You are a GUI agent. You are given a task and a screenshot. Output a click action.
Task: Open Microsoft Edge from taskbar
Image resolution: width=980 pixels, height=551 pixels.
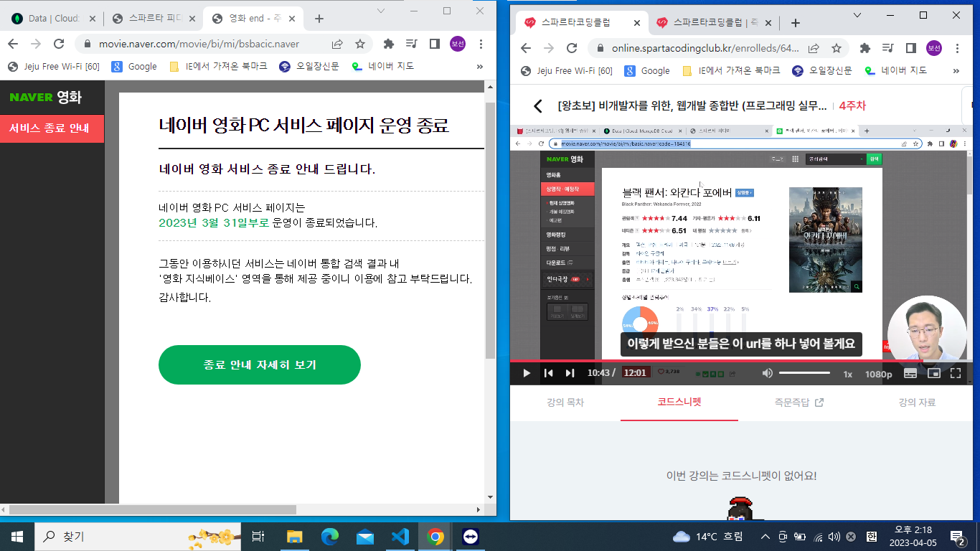330,536
